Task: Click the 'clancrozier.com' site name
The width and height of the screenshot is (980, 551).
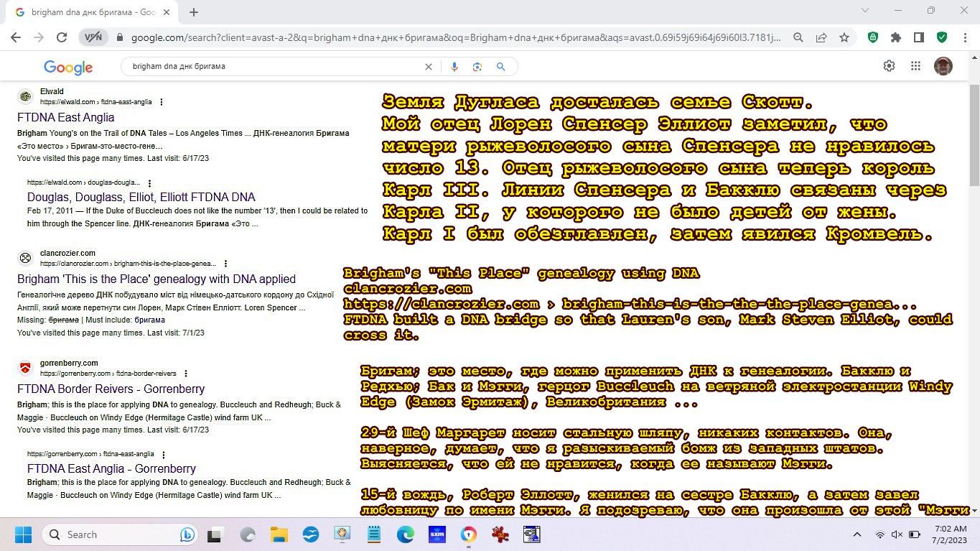Action: [x=67, y=254]
